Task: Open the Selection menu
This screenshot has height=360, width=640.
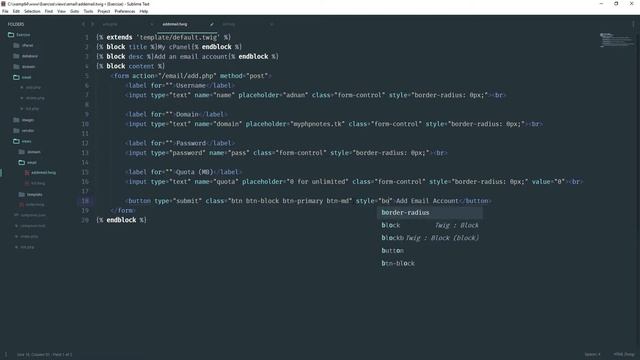Action: point(32,11)
